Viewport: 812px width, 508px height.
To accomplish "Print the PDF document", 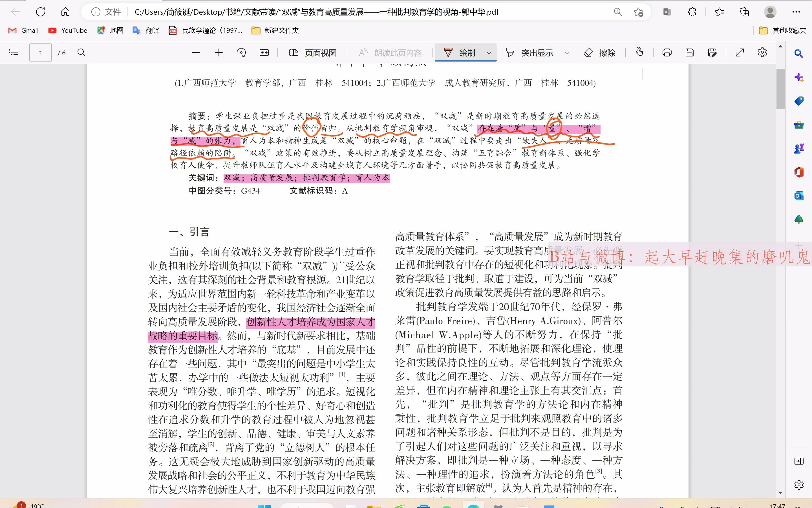I will click(x=667, y=52).
